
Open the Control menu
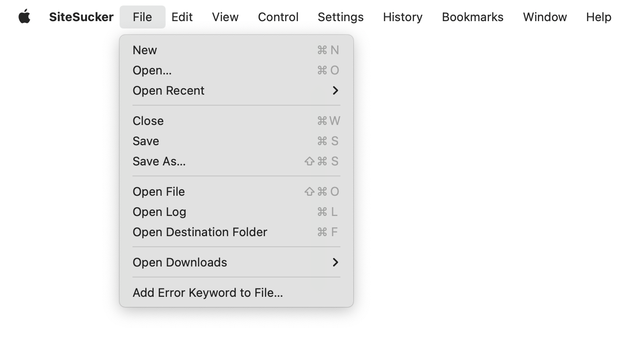(x=278, y=17)
